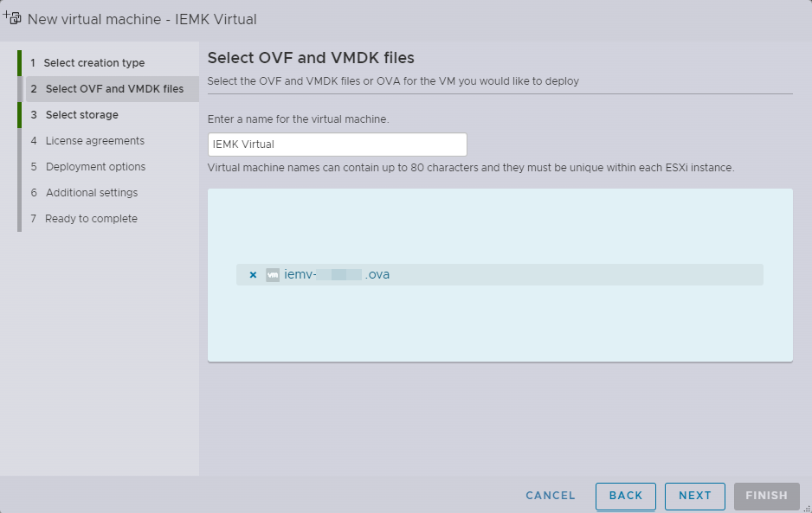The height and width of the screenshot is (513, 812).
Task: Click the NEXT button
Action: click(x=695, y=496)
